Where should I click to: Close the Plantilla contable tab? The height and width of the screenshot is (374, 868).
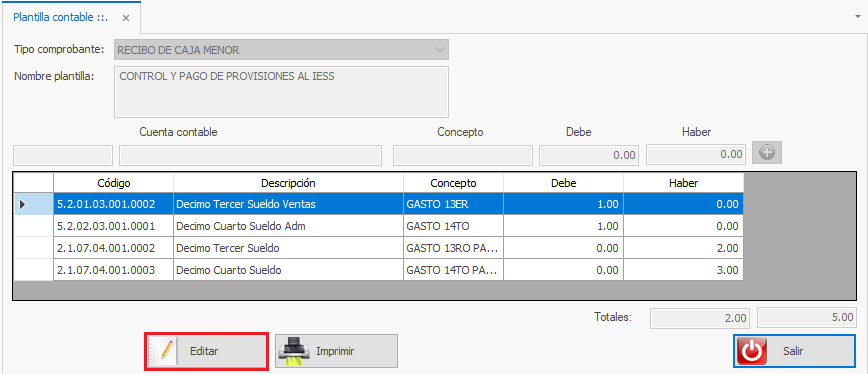coord(126,18)
